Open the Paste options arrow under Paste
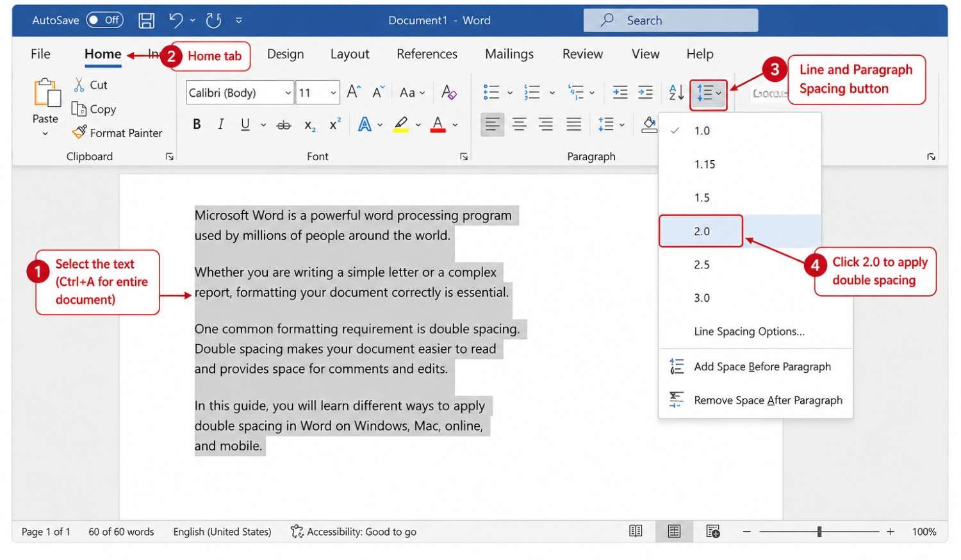Screen dimensions: 961x560 point(45,134)
